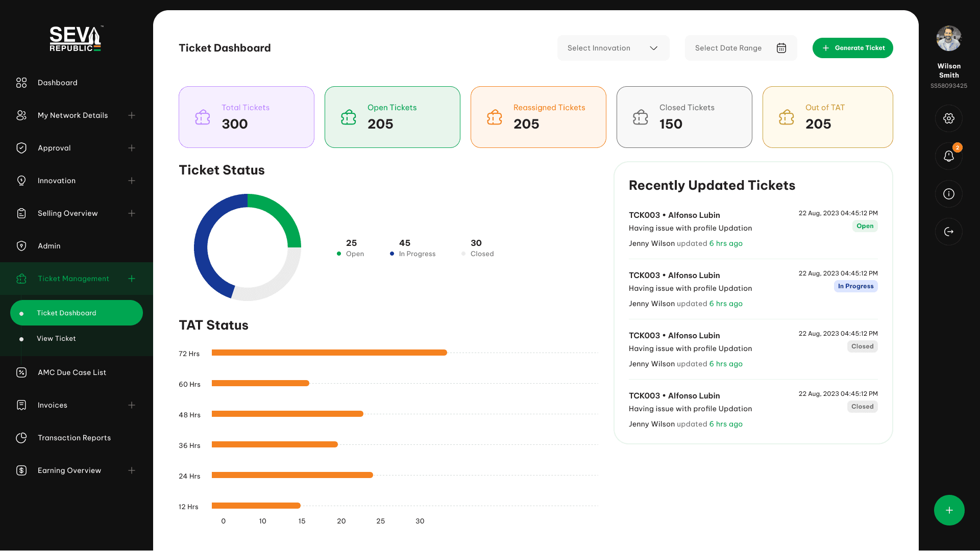980x551 pixels.
Task: Click the Selling Overview clipboard icon
Action: 21,213
